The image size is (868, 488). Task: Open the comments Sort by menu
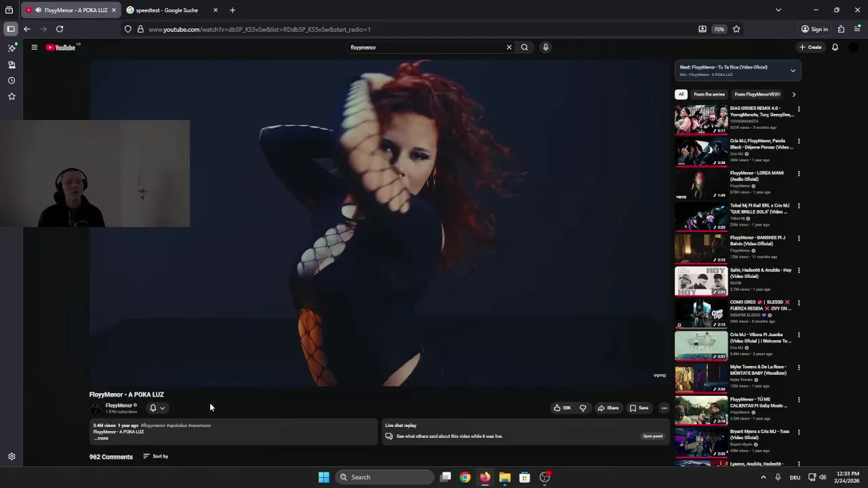(x=156, y=456)
